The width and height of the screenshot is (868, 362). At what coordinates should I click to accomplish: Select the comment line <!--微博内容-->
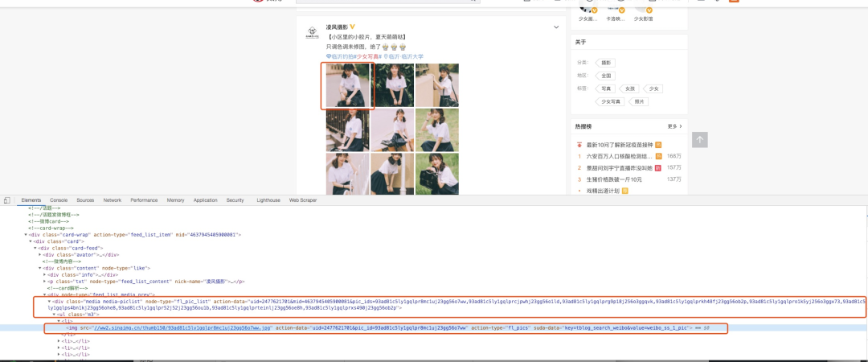pos(61,261)
